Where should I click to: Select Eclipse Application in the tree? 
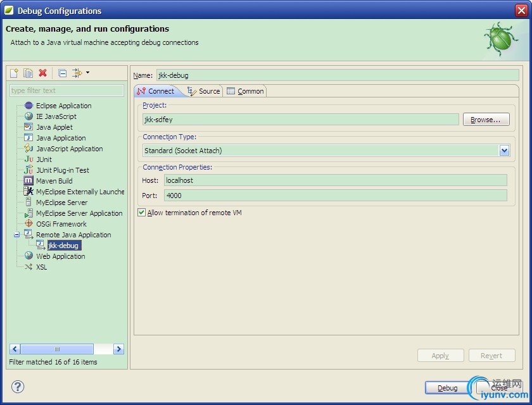click(64, 106)
